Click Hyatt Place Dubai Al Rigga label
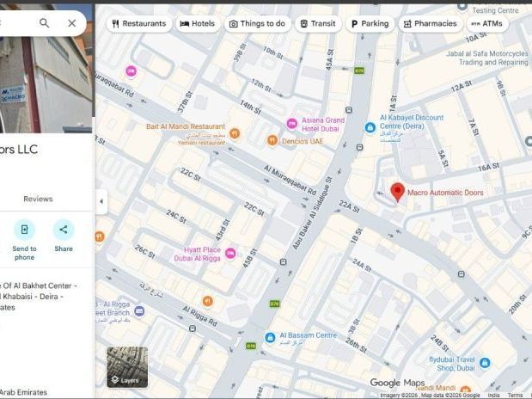Screen dimensions: 532x399 pyautogui.click(x=198, y=254)
